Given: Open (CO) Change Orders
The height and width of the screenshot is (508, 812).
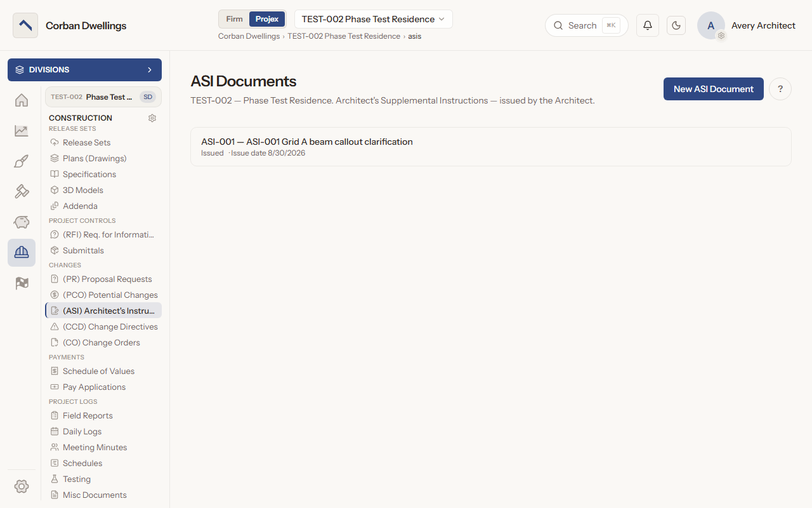Looking at the screenshot, I should (x=103, y=343).
